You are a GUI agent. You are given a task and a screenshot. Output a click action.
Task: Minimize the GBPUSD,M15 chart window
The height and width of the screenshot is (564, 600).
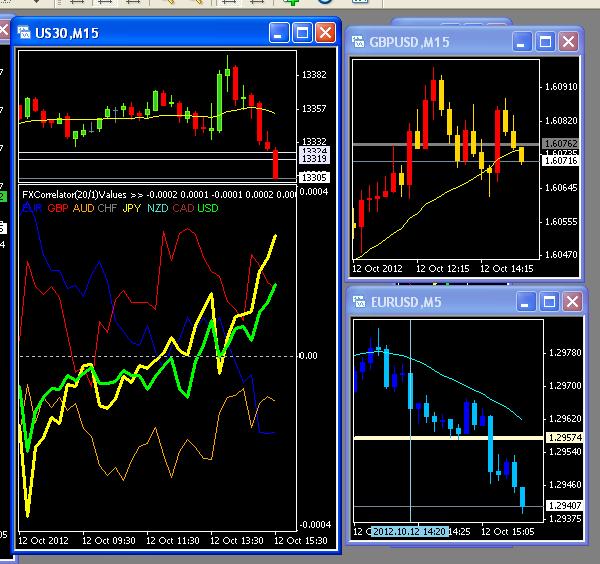click(522, 41)
